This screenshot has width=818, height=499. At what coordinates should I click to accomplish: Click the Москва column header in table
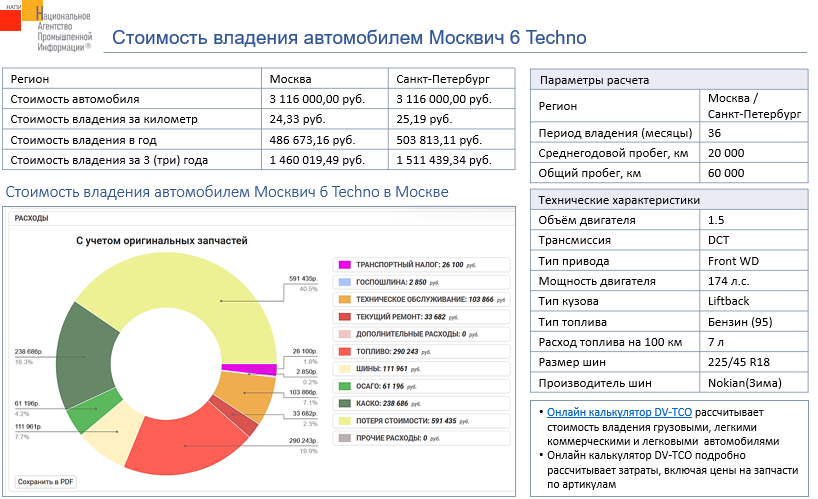(291, 79)
